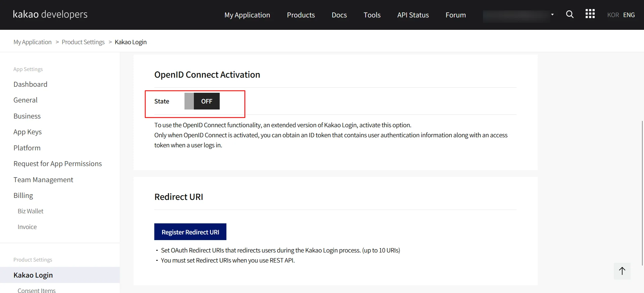Open the Forum link

455,15
